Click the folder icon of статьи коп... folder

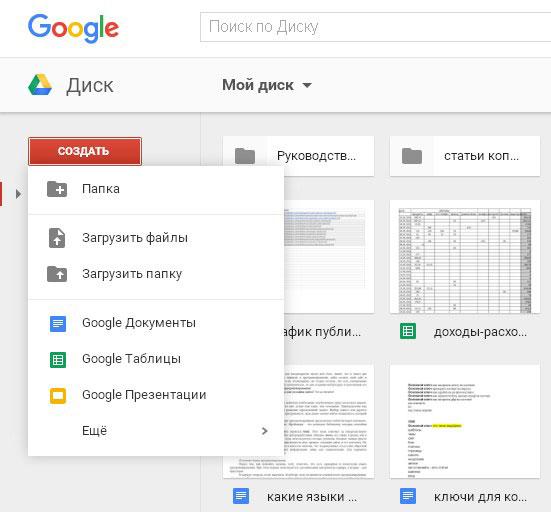(412, 156)
